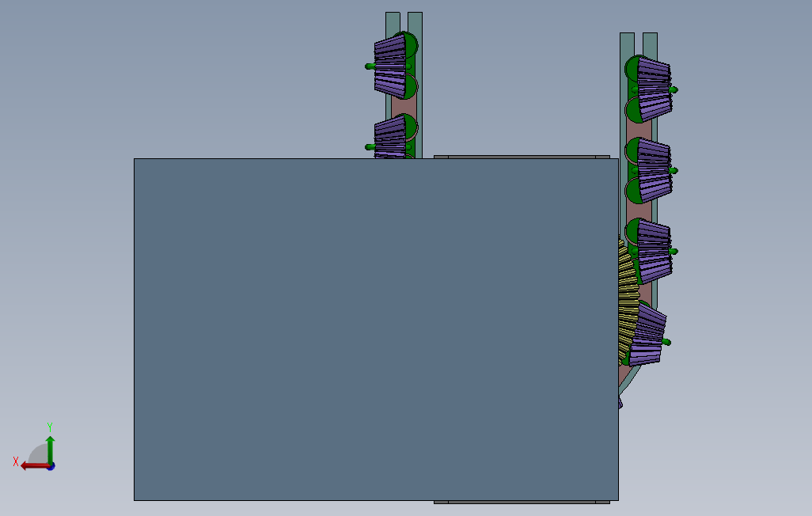812x516 pixels.
Task: Select the topmost purple gear on left rail
Action: [x=390, y=66]
